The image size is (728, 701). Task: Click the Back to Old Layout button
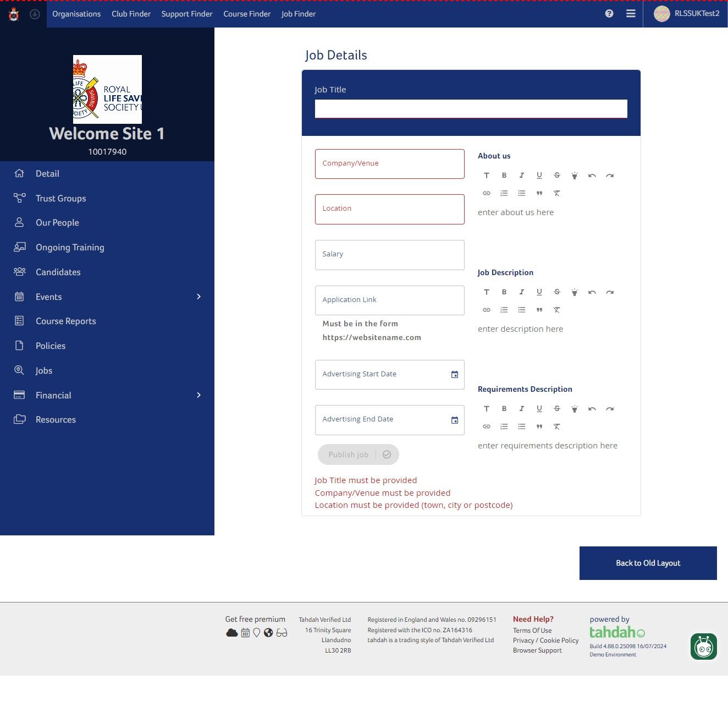pos(648,563)
